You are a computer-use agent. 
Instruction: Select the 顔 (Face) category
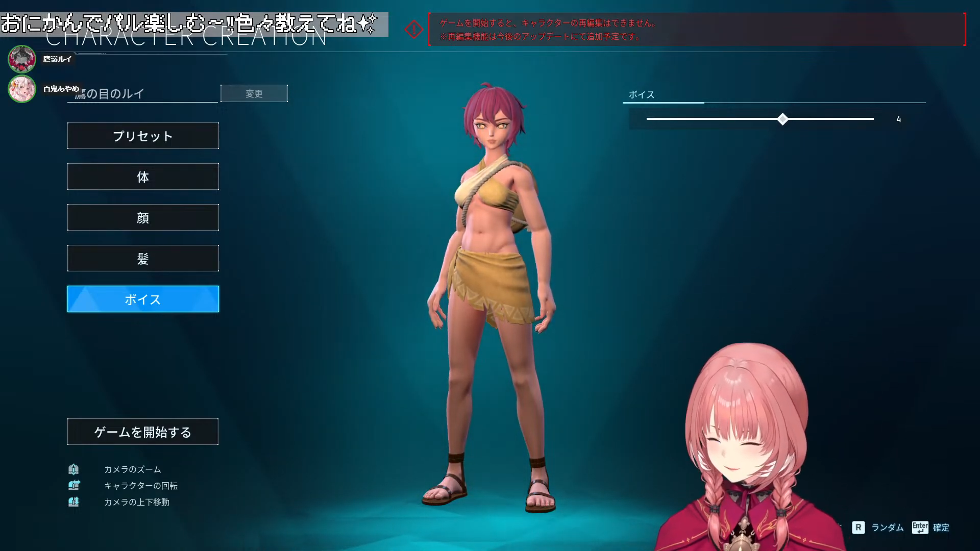[x=143, y=217]
